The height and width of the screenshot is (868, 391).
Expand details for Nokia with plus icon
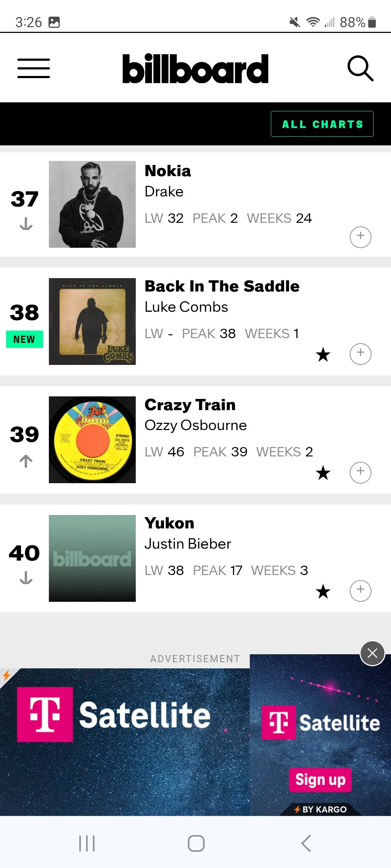tap(361, 237)
